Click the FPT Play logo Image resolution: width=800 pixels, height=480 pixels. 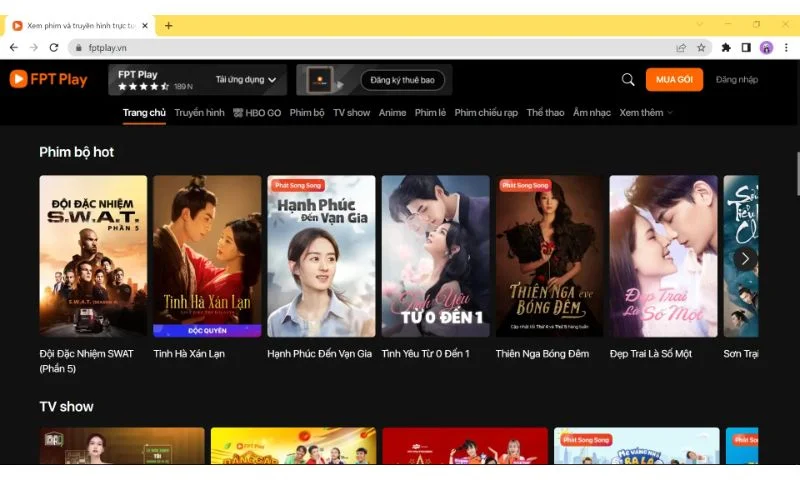click(x=48, y=80)
